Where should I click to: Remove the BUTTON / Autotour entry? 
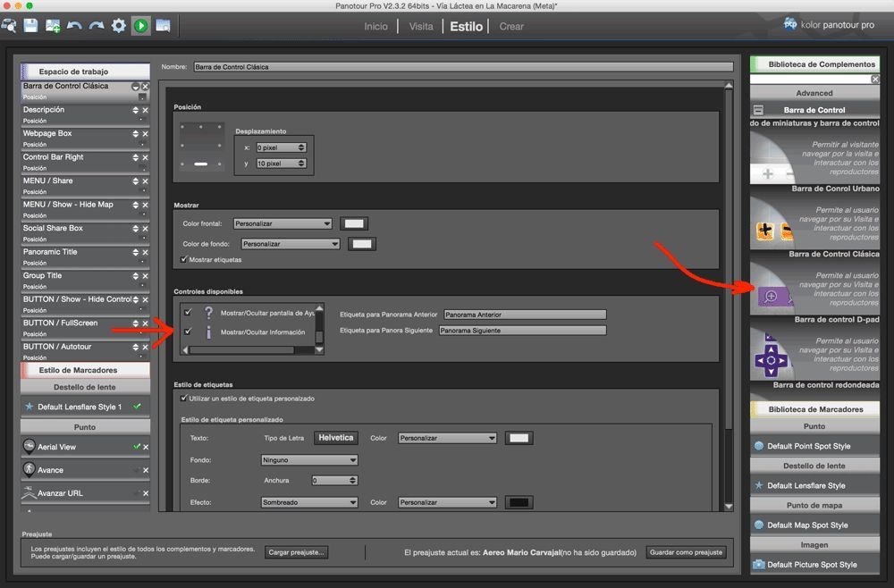[146, 347]
